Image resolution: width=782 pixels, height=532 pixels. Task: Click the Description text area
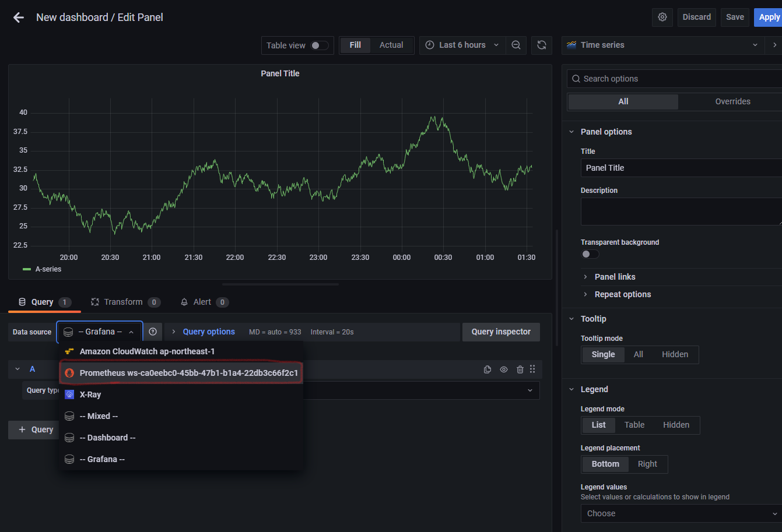[681, 212]
